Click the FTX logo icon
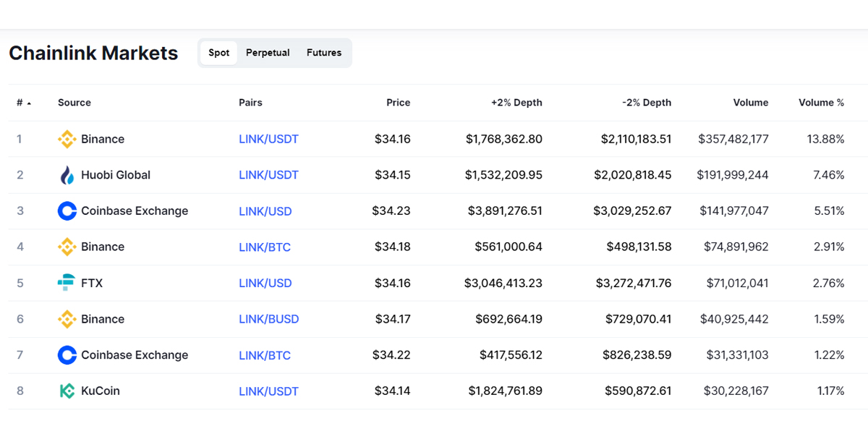The width and height of the screenshot is (868, 434). (x=67, y=283)
